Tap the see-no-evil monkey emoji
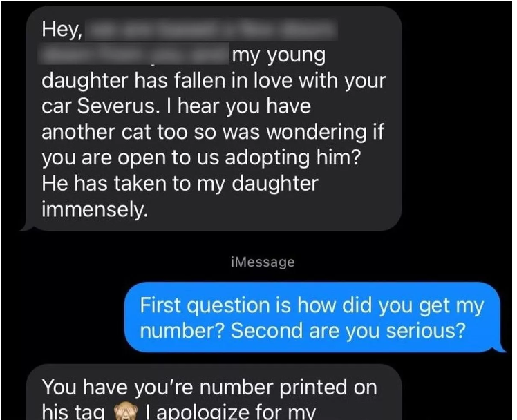517x420 pixels. [125, 412]
